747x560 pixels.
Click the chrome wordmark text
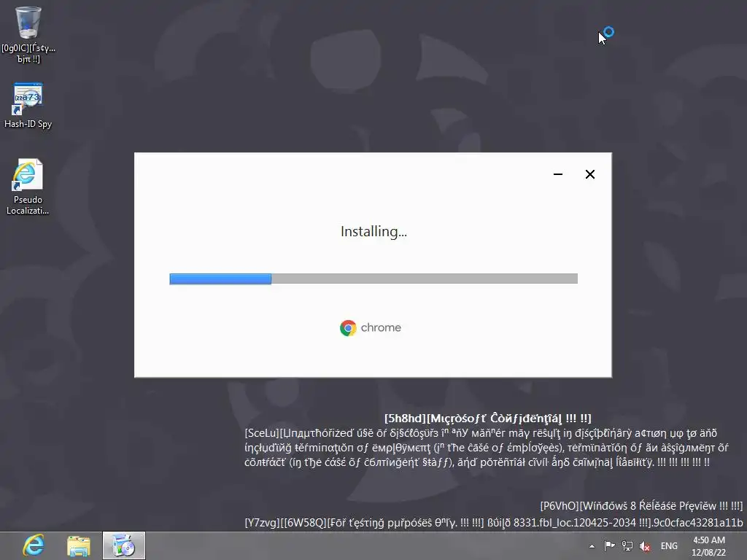(381, 327)
